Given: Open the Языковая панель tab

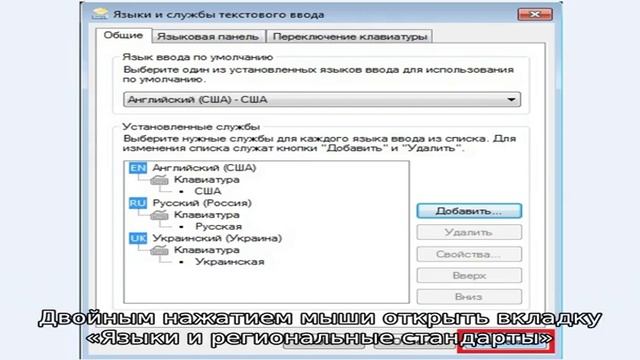Looking at the screenshot, I should [208, 36].
